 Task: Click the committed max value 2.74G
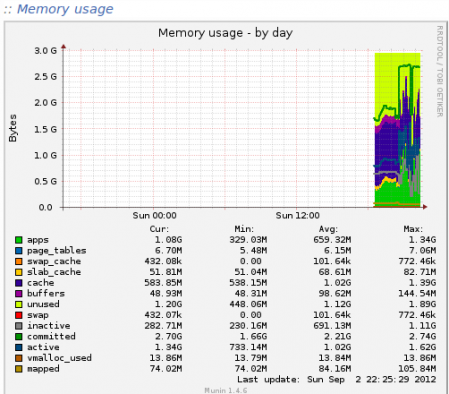click(x=422, y=337)
